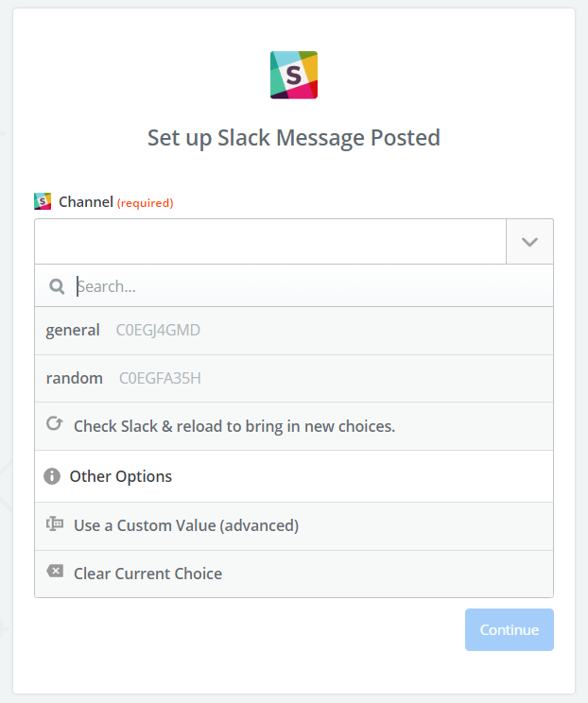Screen dimensions: 588x703
Task: Click the clear choice backspace icon
Action: pos(55,573)
